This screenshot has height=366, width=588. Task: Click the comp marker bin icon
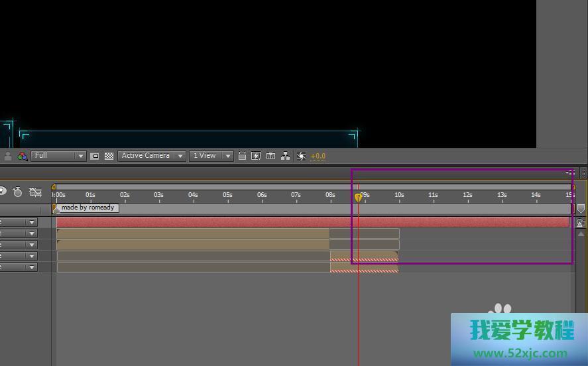point(581,209)
